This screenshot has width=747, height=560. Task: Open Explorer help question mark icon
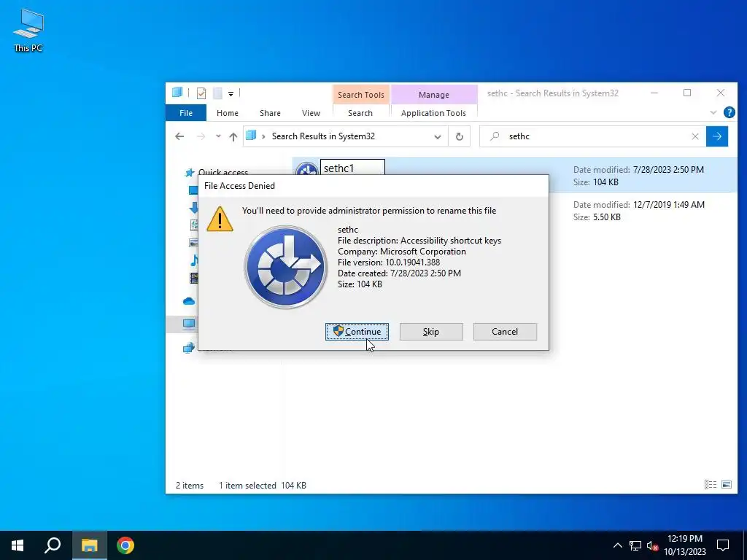[729, 112]
